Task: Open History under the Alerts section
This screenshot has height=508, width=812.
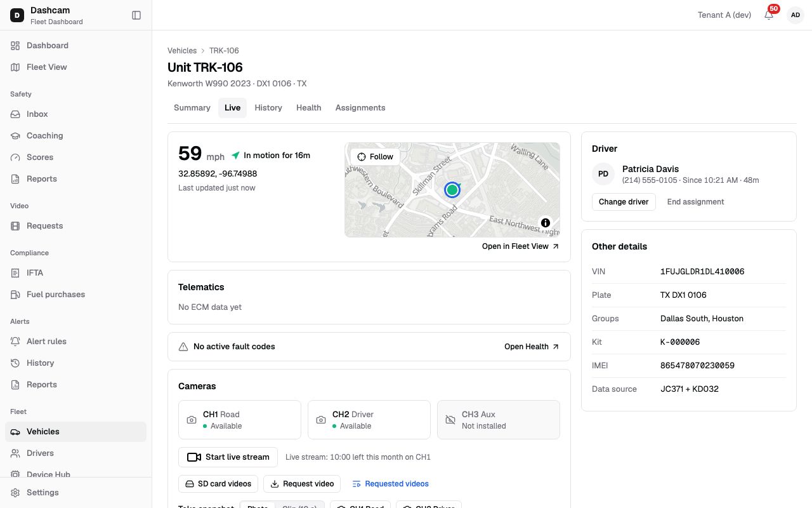Action: [x=75, y=363]
